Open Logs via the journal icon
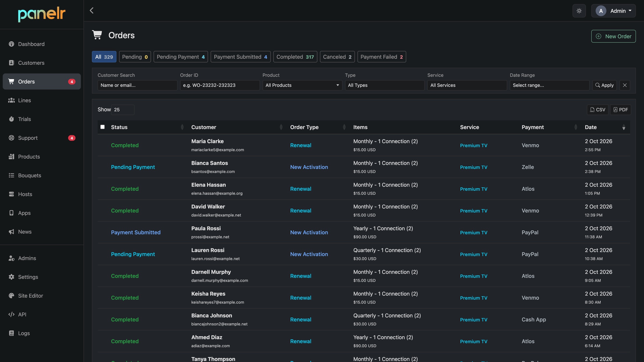 (x=11, y=333)
